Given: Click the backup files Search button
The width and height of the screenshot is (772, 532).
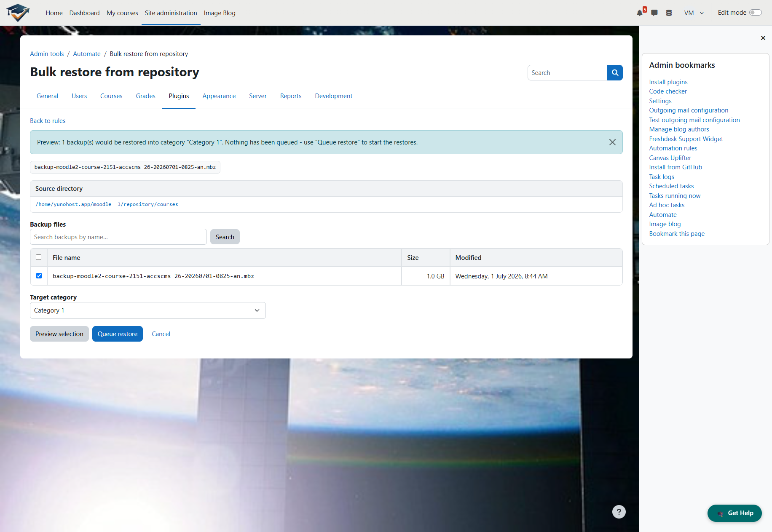Looking at the screenshot, I should coord(225,237).
